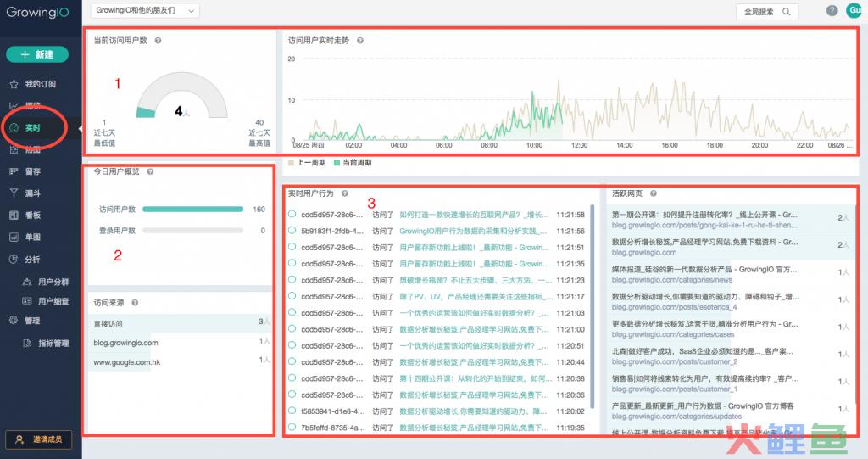Open 单图 single chart icon in sidebar
This screenshot has height=459, width=868.
(14, 238)
